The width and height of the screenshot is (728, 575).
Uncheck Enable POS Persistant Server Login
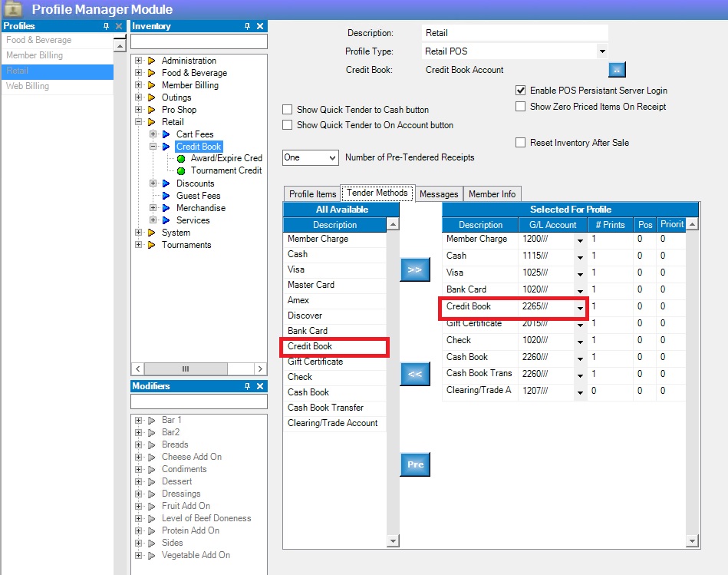coord(521,91)
